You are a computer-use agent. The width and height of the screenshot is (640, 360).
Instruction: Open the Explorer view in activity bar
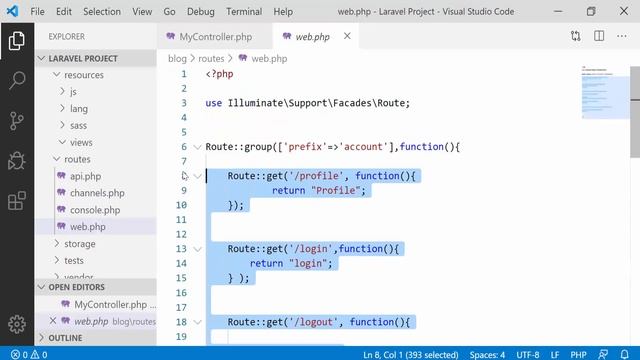pos(17,41)
